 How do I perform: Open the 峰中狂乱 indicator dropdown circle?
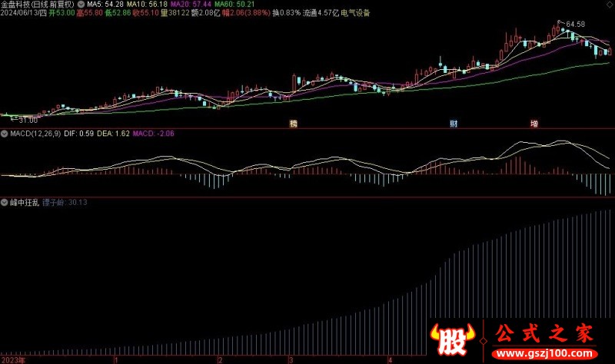tap(5, 203)
